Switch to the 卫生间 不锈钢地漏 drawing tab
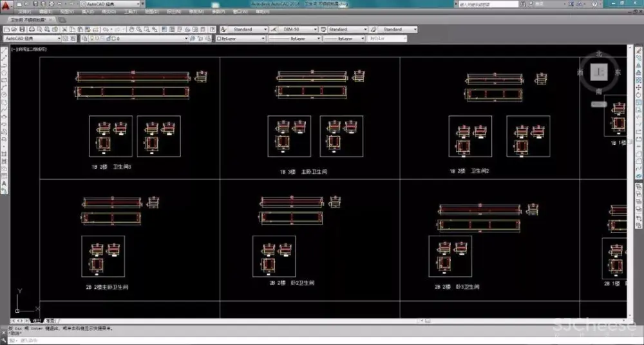Viewport: 644px width, 345px height. (x=29, y=20)
